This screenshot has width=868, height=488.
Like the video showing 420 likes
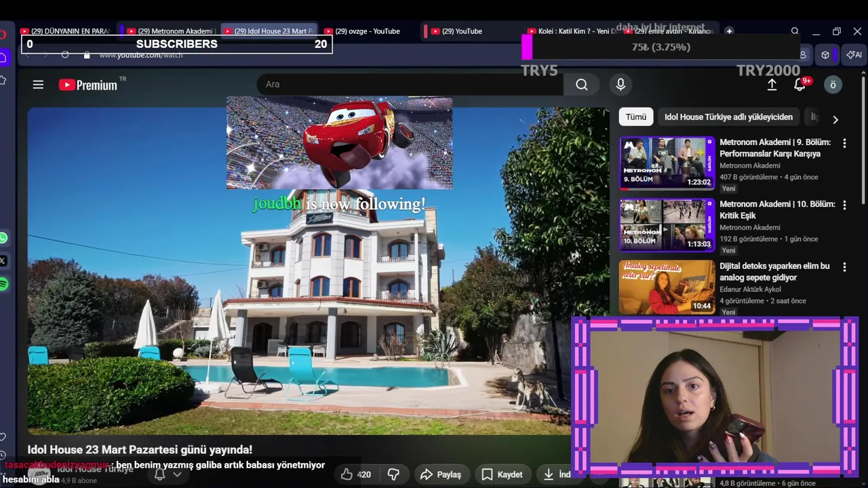357,474
